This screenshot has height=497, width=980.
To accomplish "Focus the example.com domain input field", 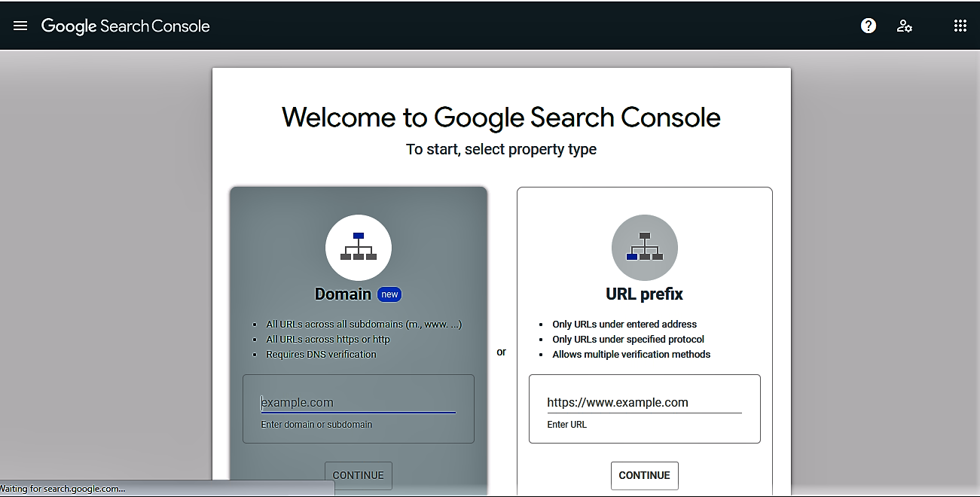I will 359,403.
